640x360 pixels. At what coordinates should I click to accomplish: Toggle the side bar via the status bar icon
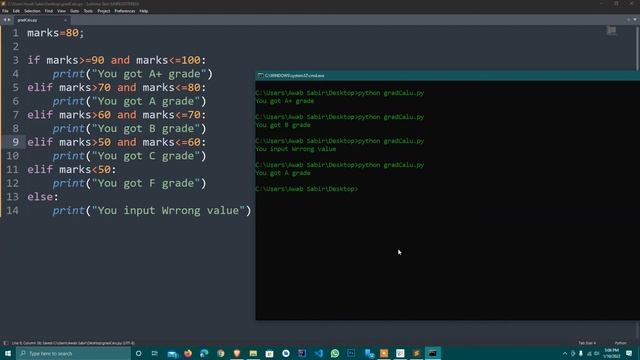pyautogui.click(x=6, y=343)
